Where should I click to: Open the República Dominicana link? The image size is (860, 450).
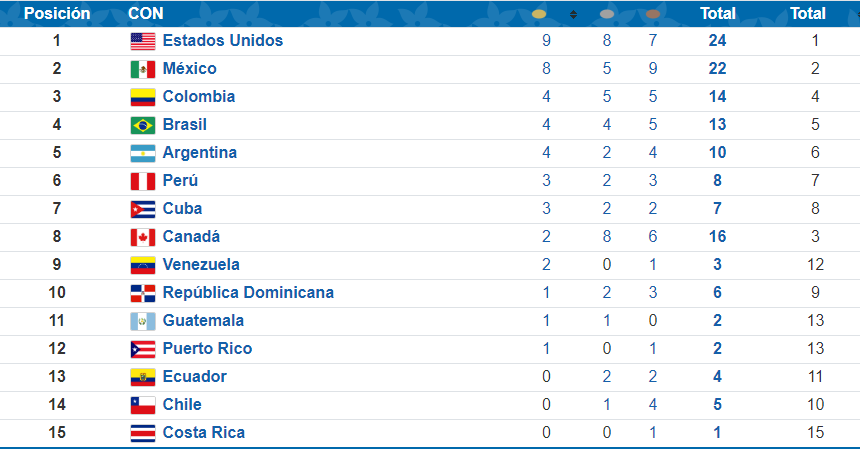pos(248,292)
